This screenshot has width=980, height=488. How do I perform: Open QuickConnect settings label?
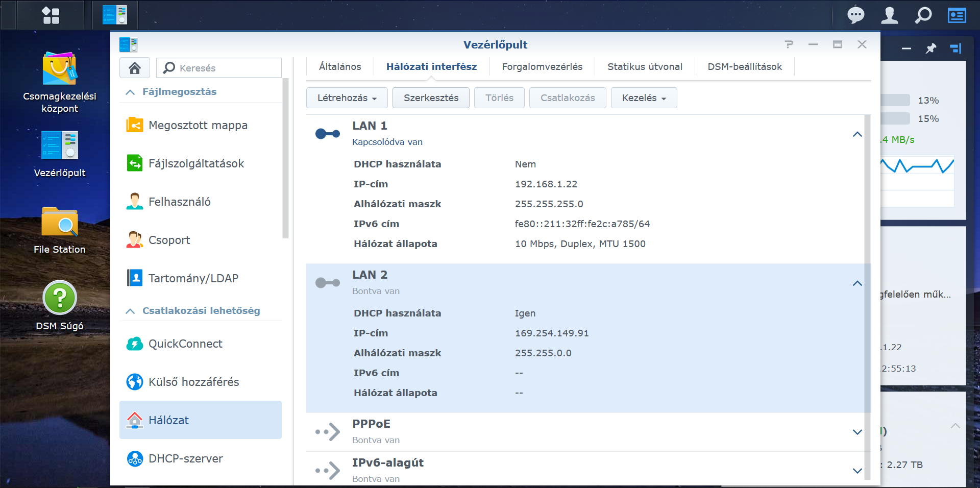point(185,344)
